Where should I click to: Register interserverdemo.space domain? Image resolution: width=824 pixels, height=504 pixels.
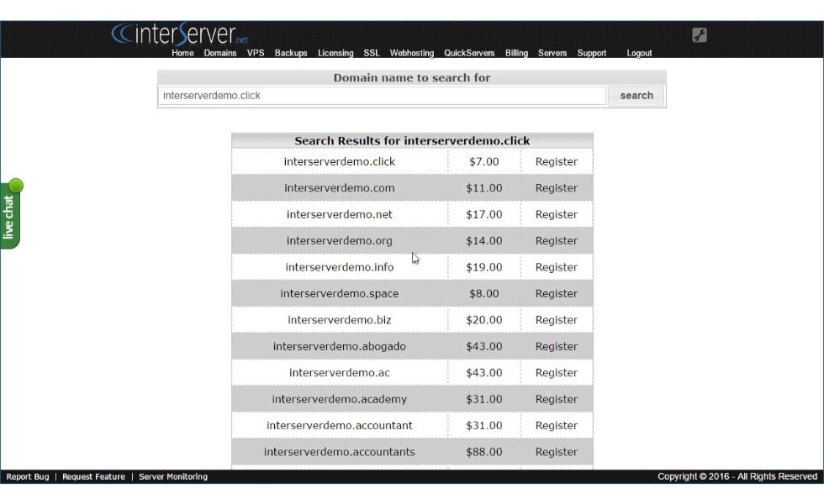point(556,293)
